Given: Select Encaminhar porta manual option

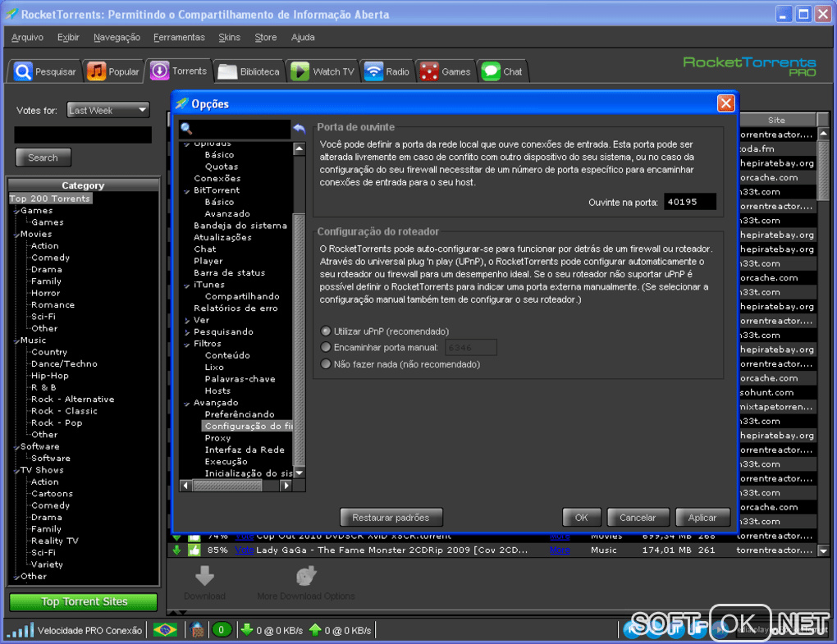Looking at the screenshot, I should tap(326, 347).
